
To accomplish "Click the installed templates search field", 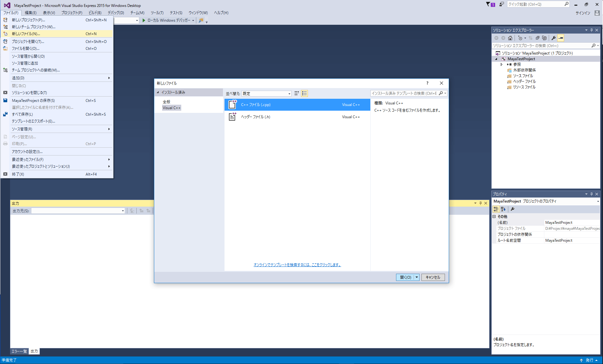I will click(x=404, y=93).
